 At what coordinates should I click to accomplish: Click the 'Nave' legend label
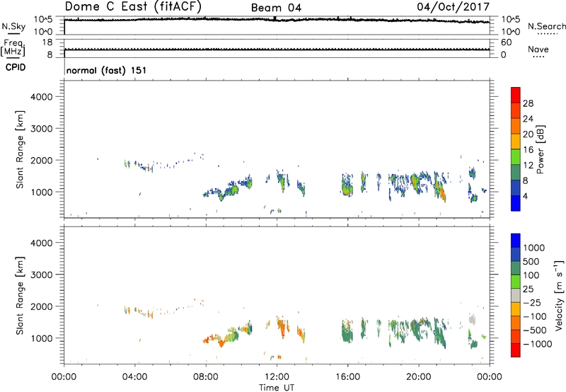point(538,50)
